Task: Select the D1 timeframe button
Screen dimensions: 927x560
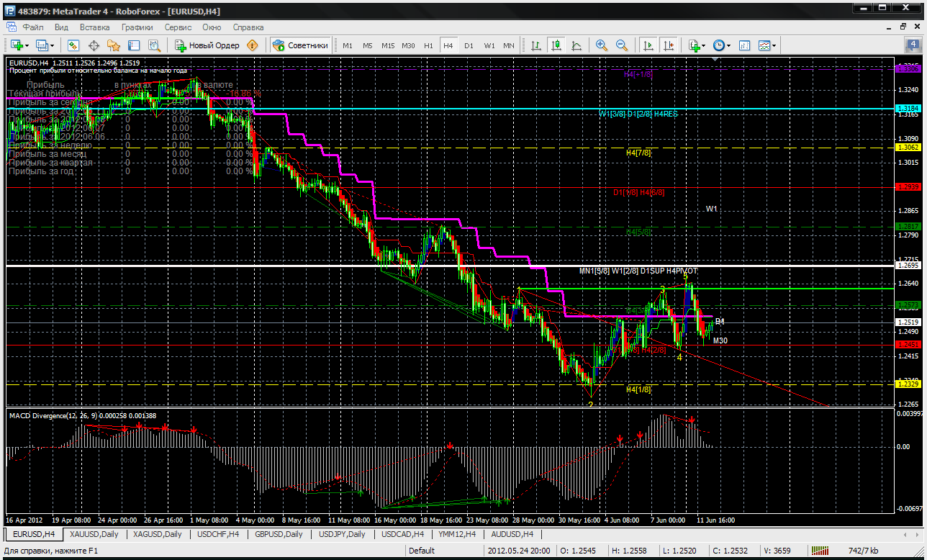Action: [x=469, y=45]
